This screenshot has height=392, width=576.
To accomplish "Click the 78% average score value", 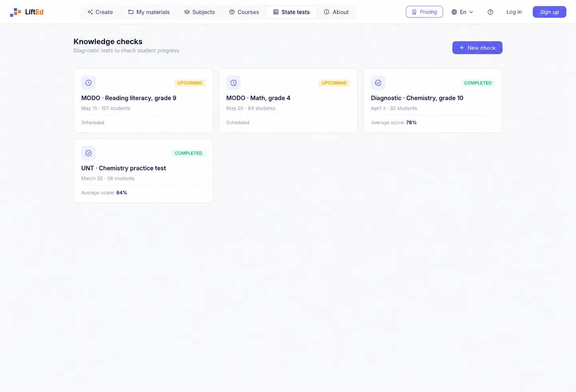I will point(411,122).
